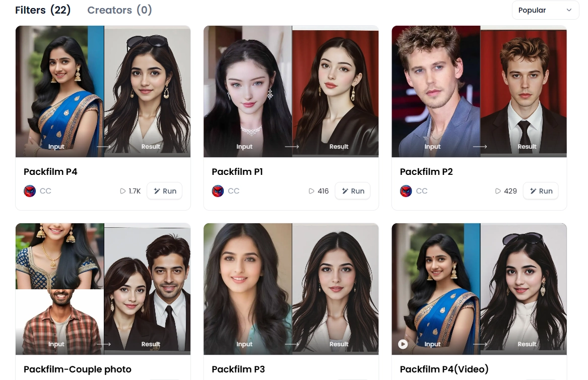Open the Popular sort dropdown
588x380 pixels.
click(545, 10)
